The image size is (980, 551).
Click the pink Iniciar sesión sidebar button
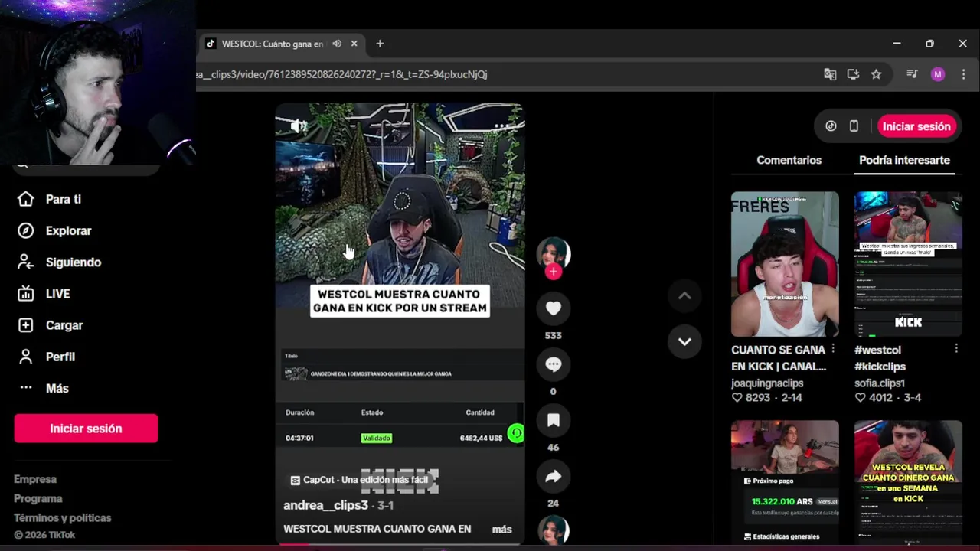pos(86,429)
